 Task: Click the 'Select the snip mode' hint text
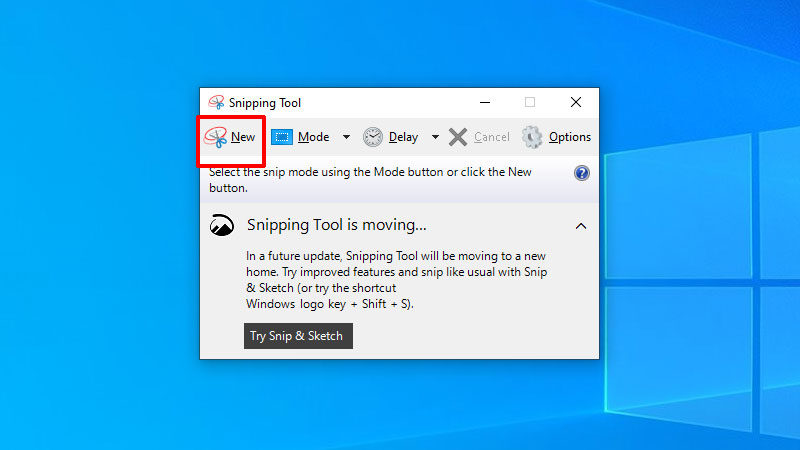(x=370, y=180)
